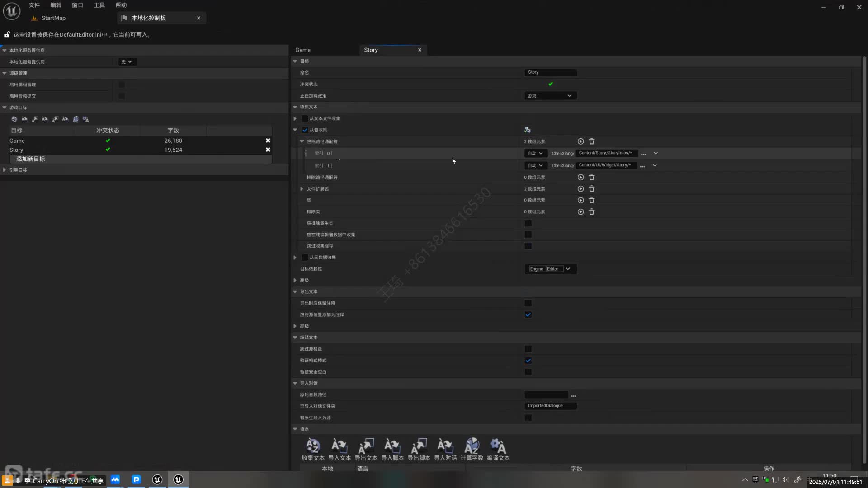Screen dimensions: 868x488
Task: Add element to 包括路径通配符 array
Action: pos(580,141)
